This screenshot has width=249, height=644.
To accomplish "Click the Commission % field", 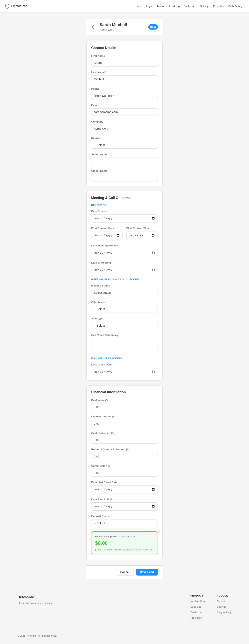I will click(x=124, y=473).
